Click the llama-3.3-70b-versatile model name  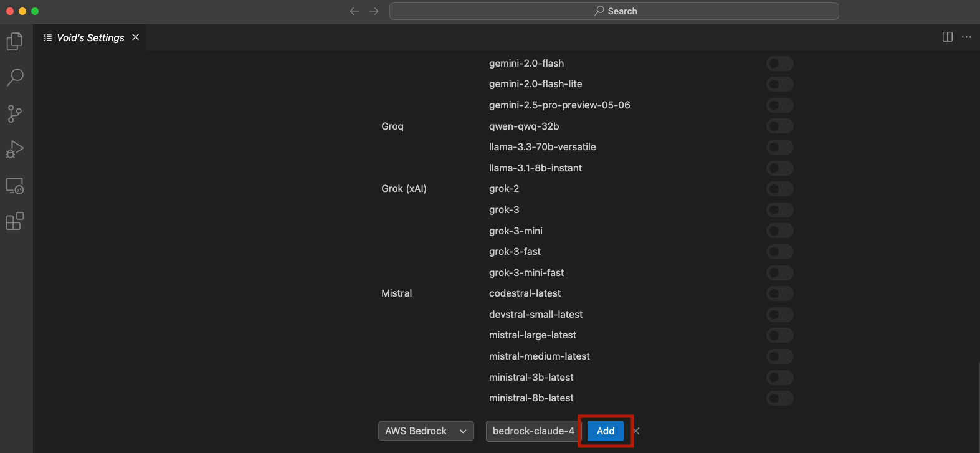pos(542,147)
